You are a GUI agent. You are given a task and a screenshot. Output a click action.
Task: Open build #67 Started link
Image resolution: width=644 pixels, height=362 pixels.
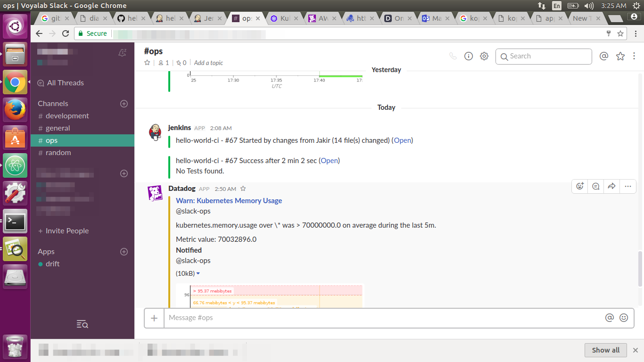point(403,140)
